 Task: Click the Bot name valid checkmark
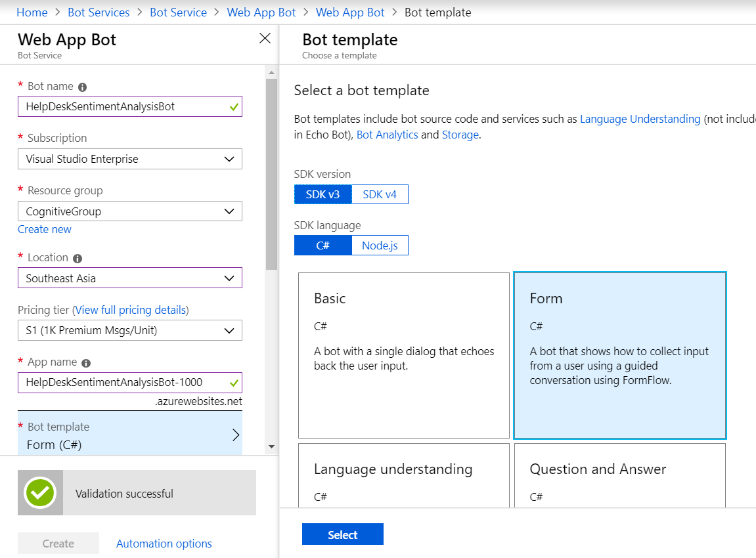click(234, 107)
